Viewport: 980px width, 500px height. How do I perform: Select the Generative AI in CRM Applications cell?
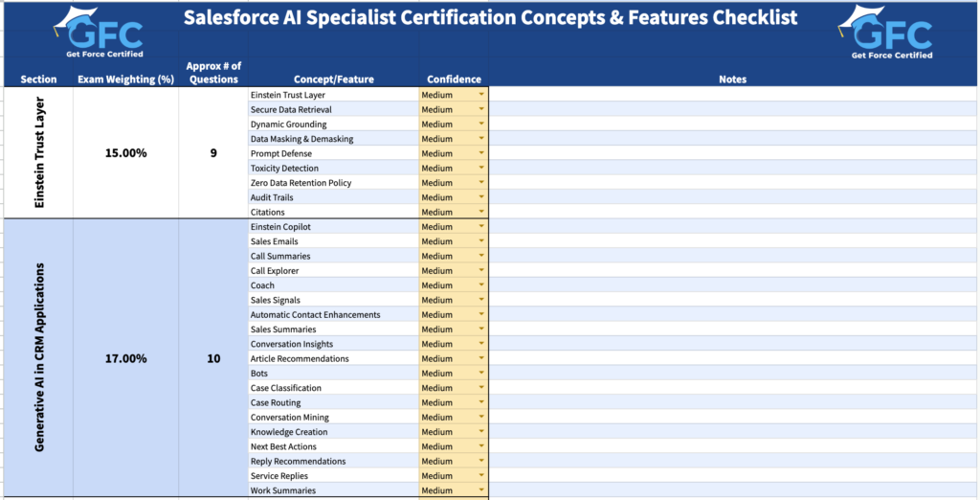(38, 358)
